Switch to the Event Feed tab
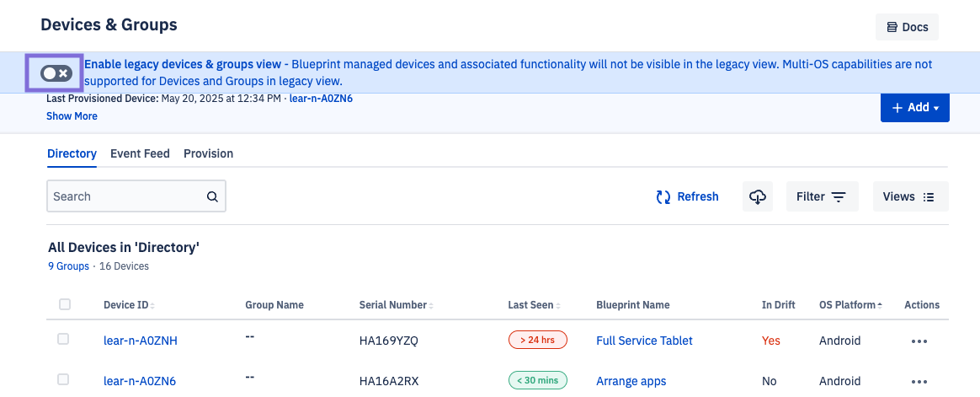The height and width of the screenshot is (397, 980). click(140, 153)
